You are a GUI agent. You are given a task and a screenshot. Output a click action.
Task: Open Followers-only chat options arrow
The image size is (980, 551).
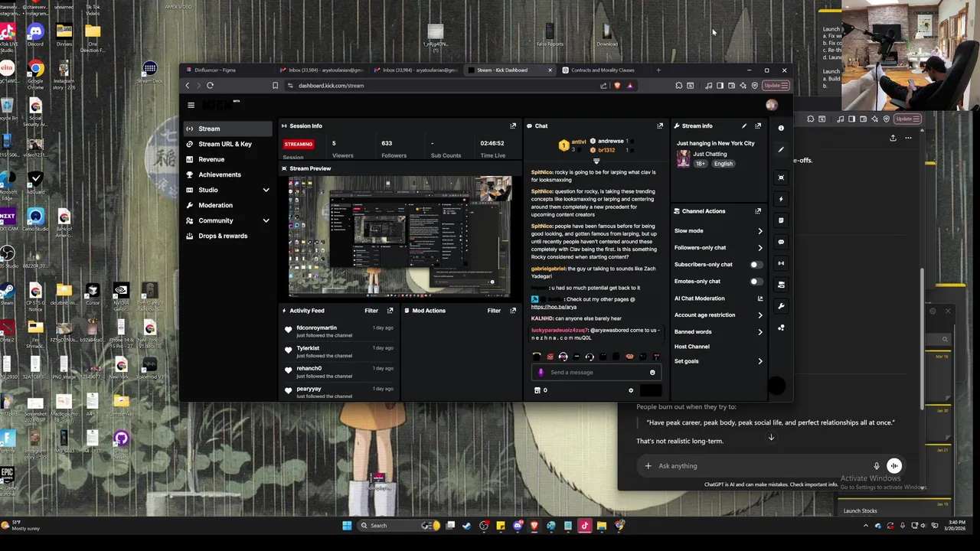point(759,248)
